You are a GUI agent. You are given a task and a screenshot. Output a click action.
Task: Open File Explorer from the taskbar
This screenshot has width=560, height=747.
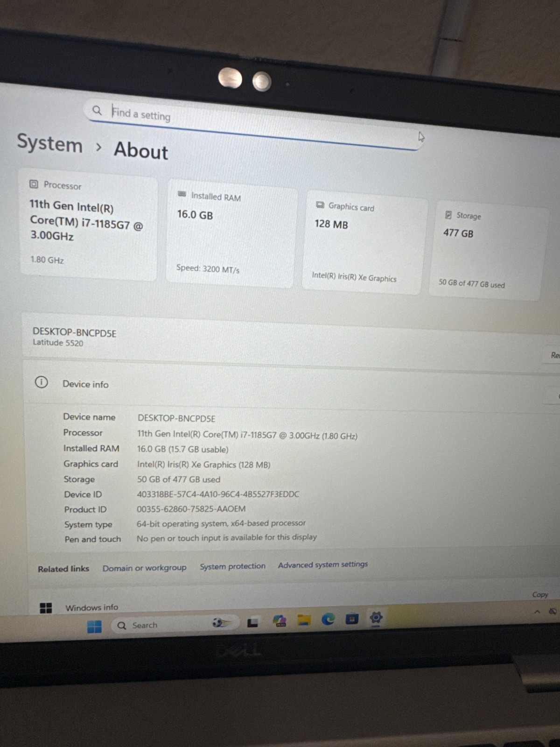click(304, 620)
